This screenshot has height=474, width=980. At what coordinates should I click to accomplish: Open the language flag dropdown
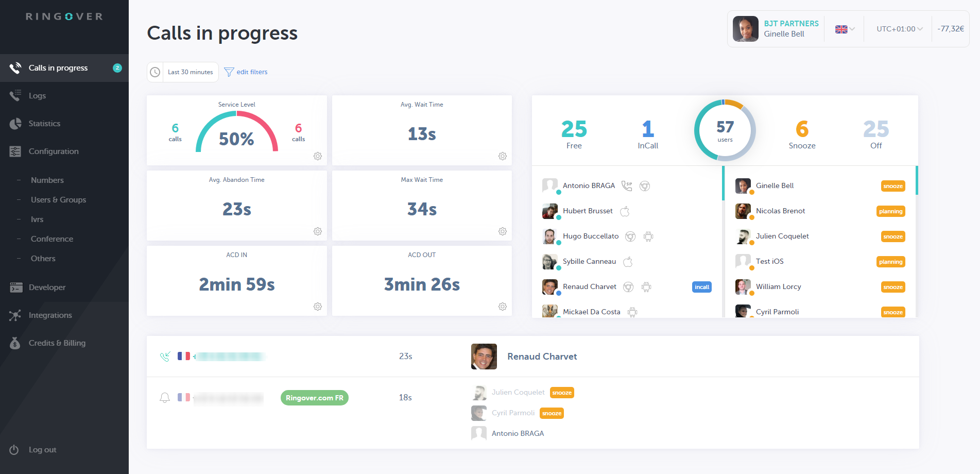pyautogui.click(x=844, y=29)
